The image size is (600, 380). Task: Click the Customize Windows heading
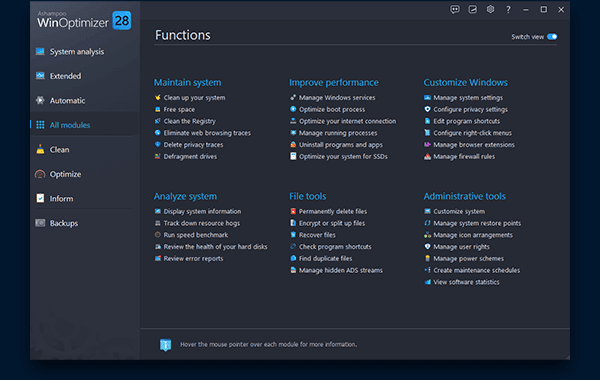click(x=466, y=83)
